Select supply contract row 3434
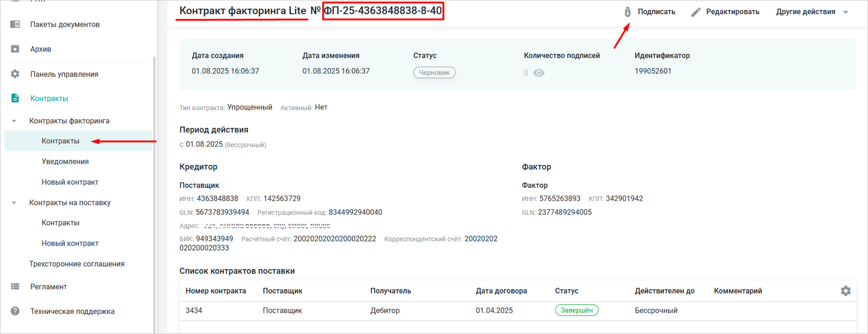The width and height of the screenshot is (868, 334). tap(194, 311)
